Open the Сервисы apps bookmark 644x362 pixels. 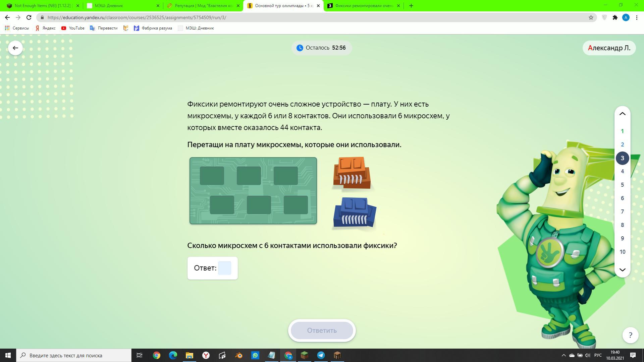coord(17,28)
